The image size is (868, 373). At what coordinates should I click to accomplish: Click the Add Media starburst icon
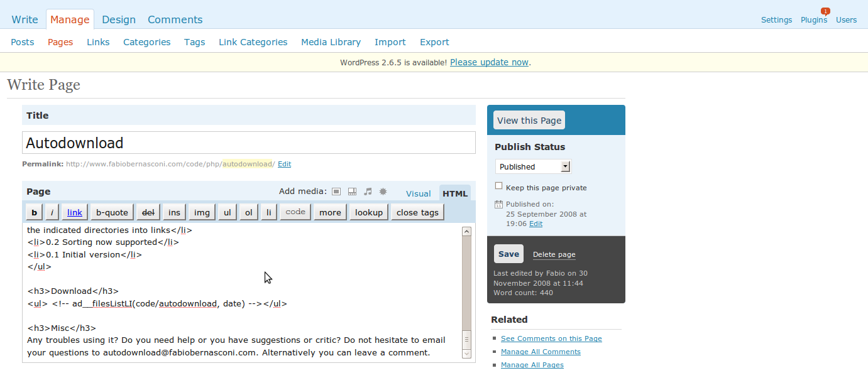click(x=383, y=192)
